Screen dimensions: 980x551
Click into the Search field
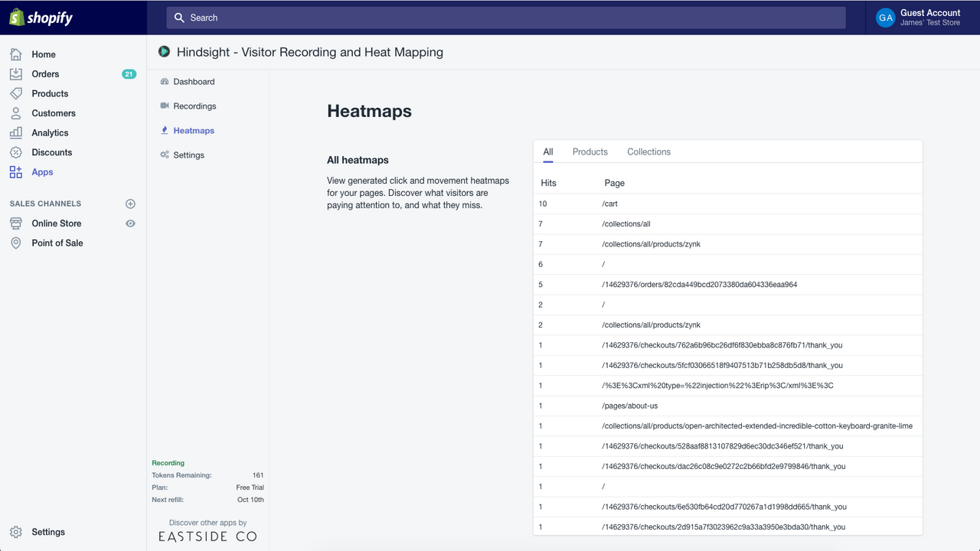pos(506,18)
